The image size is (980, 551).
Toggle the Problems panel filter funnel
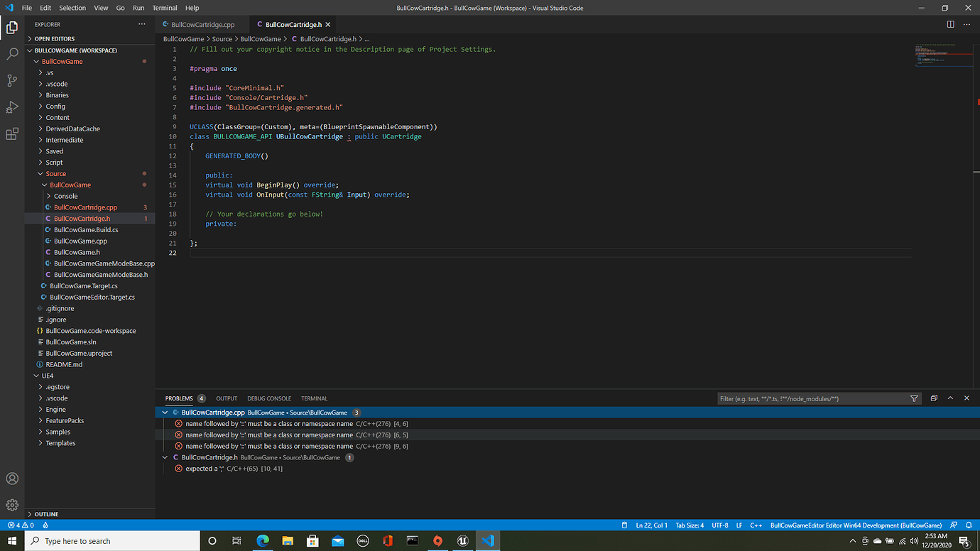pyautogui.click(x=914, y=398)
